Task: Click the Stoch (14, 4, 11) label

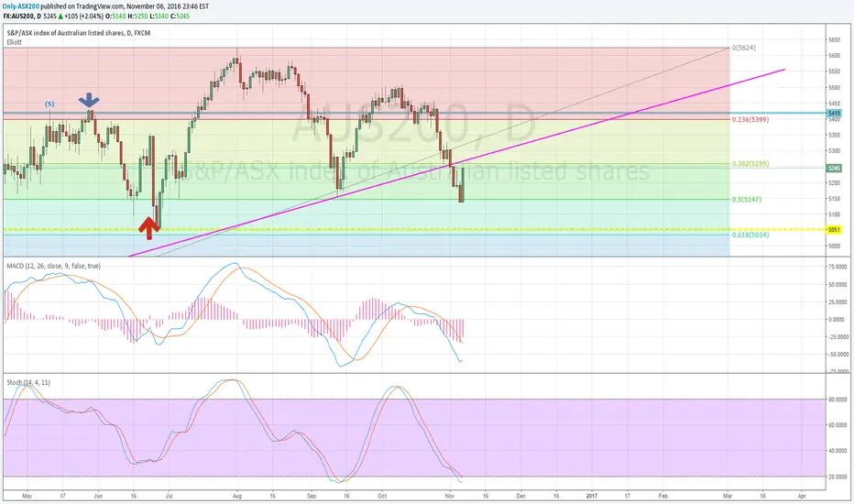Action: (x=28, y=382)
